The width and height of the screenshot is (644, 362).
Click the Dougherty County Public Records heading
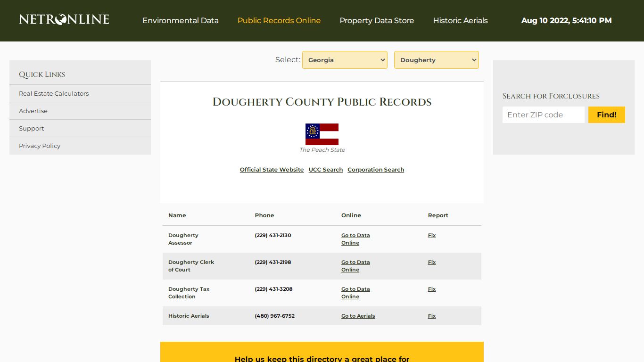point(322,102)
